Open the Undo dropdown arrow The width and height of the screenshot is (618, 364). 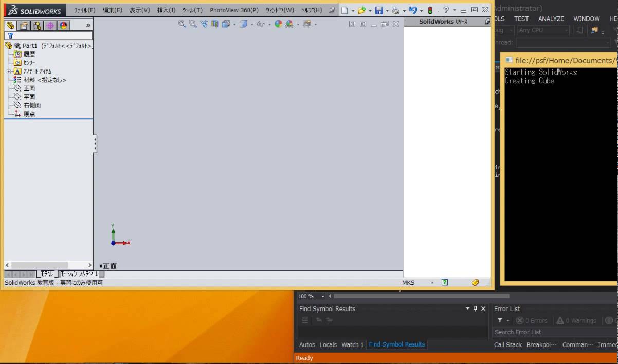coord(421,11)
